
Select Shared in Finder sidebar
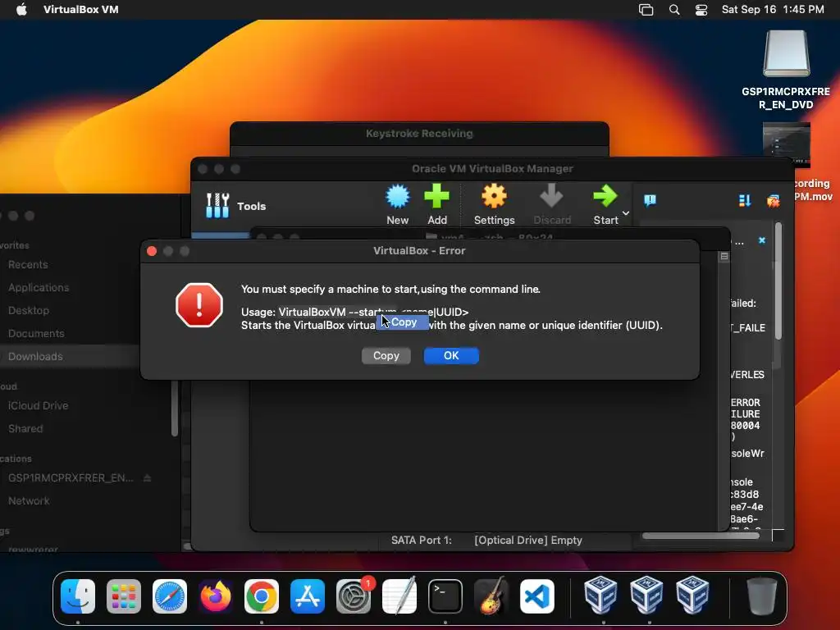tap(25, 429)
